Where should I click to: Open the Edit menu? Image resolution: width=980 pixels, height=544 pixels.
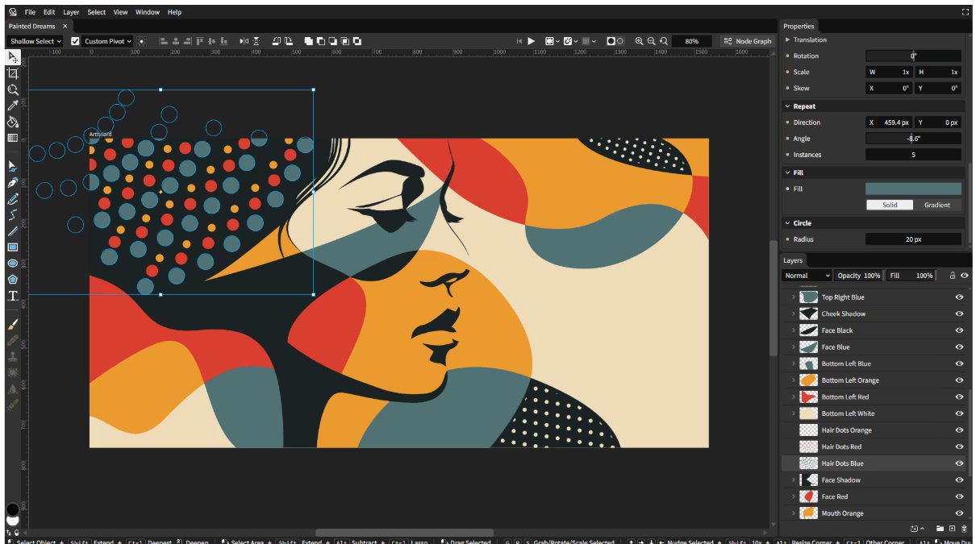point(49,12)
